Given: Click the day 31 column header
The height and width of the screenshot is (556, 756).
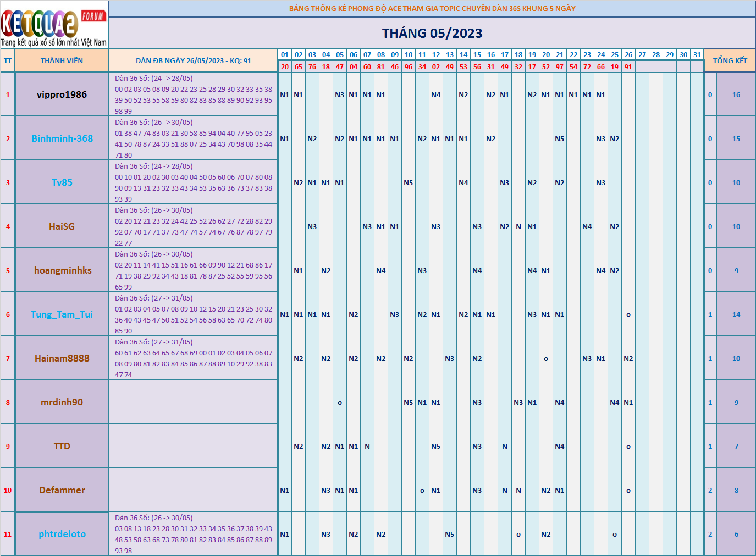Looking at the screenshot, I should pos(697,55).
